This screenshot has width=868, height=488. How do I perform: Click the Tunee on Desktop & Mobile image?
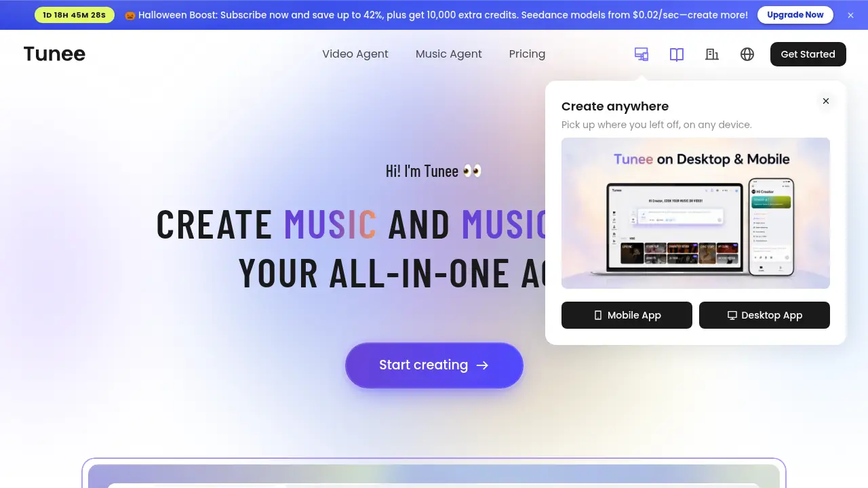[696, 213]
